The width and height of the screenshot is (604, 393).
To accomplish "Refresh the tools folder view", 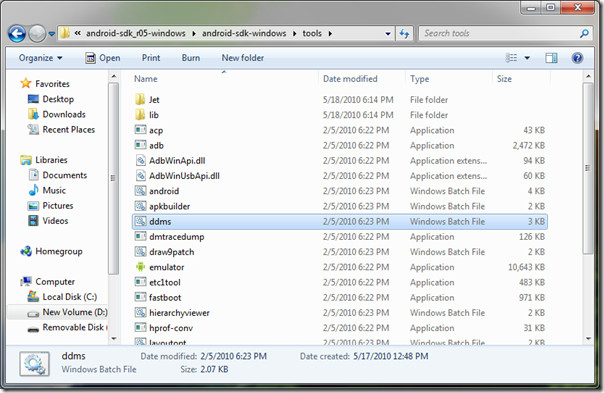I will [x=404, y=34].
